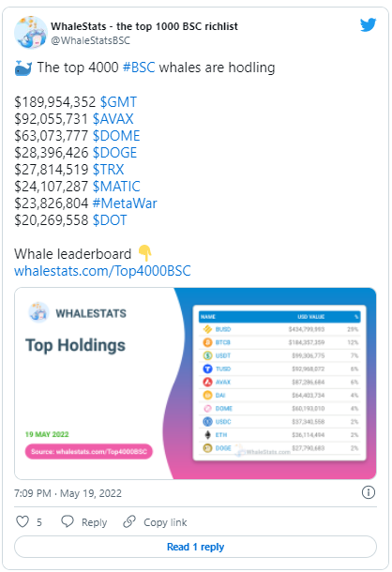Open the $GMT cashtag

point(118,102)
